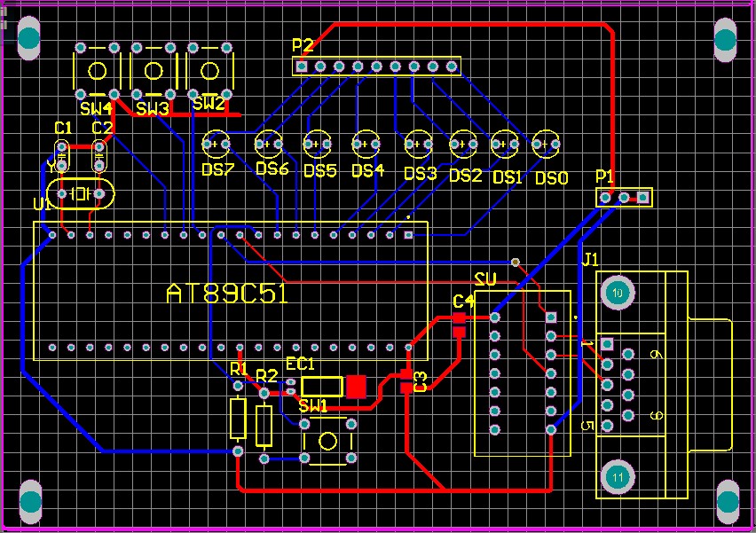Pick the square pin-1 pad of the AT89C51

click(408, 235)
